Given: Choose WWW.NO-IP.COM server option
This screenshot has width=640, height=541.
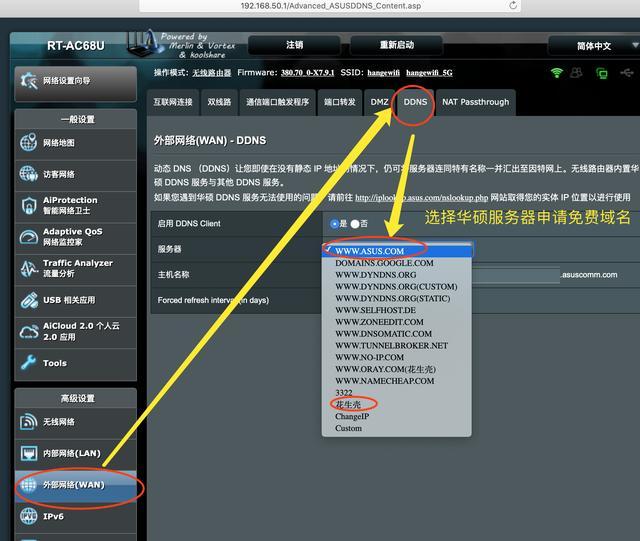Looking at the screenshot, I should click(x=397, y=357).
